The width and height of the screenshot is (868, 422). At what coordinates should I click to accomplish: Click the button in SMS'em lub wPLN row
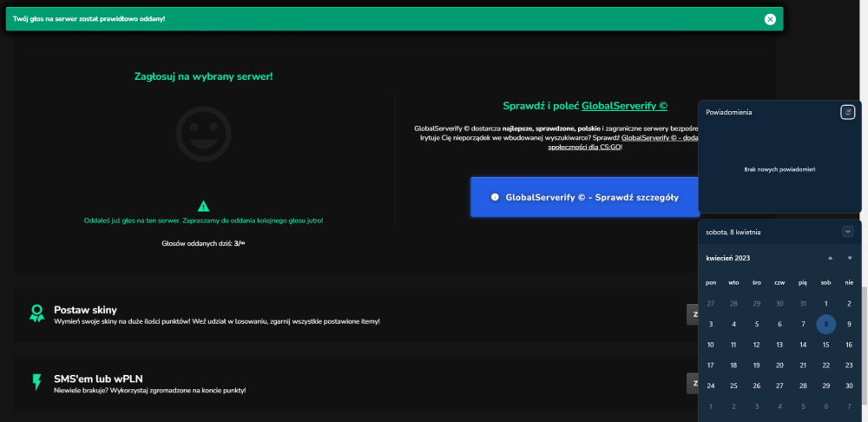692,383
